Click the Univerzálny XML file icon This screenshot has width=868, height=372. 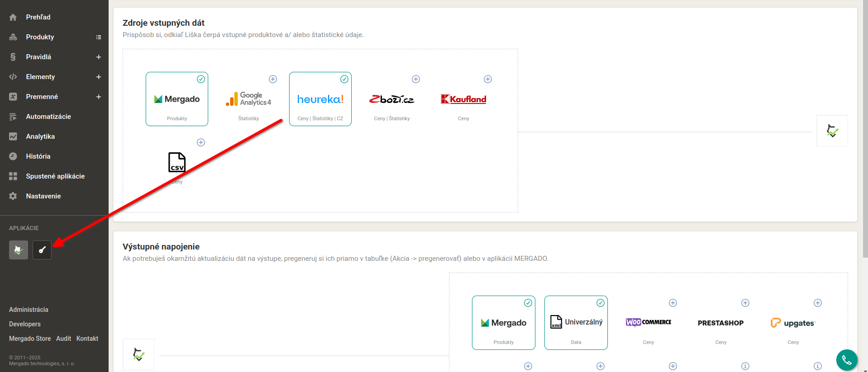pos(556,322)
